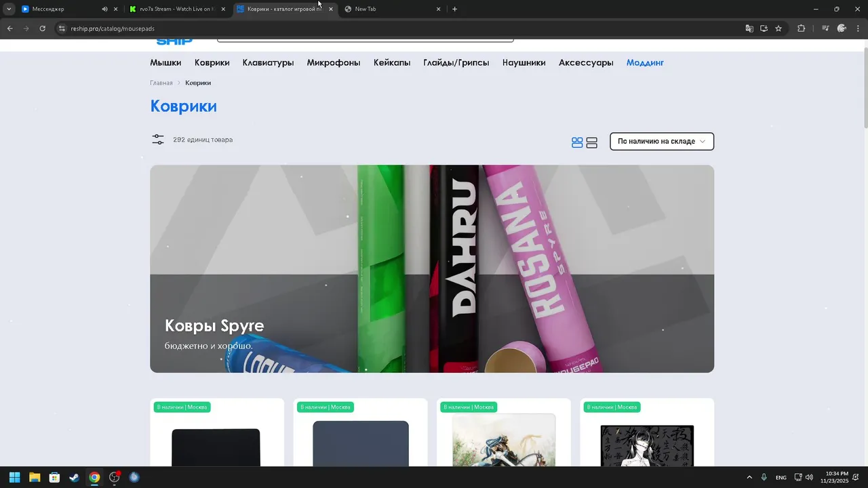Switch ENG input language
868x488 pixels.
pos(781,477)
